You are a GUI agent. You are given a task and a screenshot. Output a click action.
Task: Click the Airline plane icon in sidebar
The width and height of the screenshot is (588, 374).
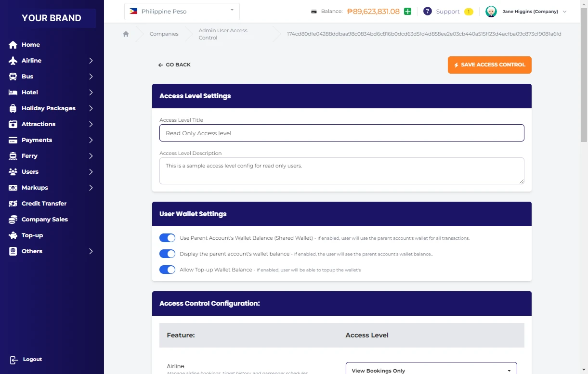[13, 61]
